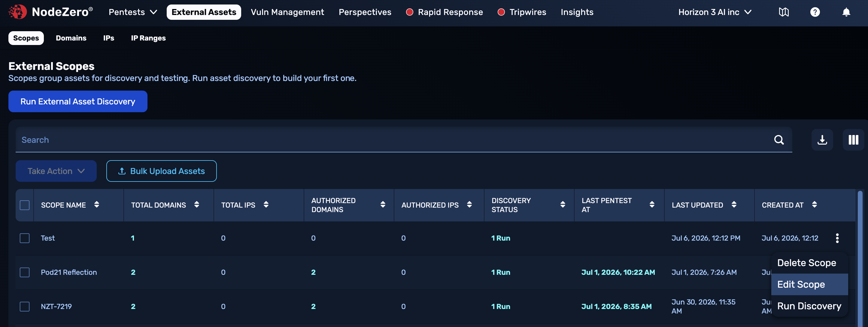This screenshot has width=868, height=327.
Task: Open the Perspectives section
Action: click(x=365, y=12)
